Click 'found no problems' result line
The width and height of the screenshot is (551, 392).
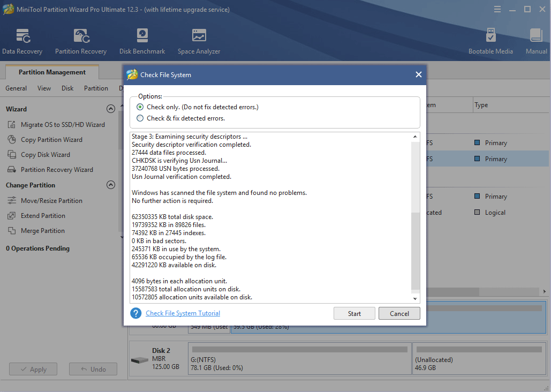219,193
